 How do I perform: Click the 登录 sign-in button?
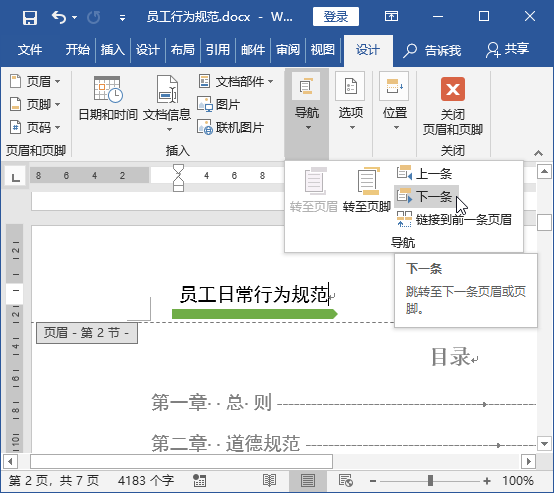pyautogui.click(x=336, y=17)
